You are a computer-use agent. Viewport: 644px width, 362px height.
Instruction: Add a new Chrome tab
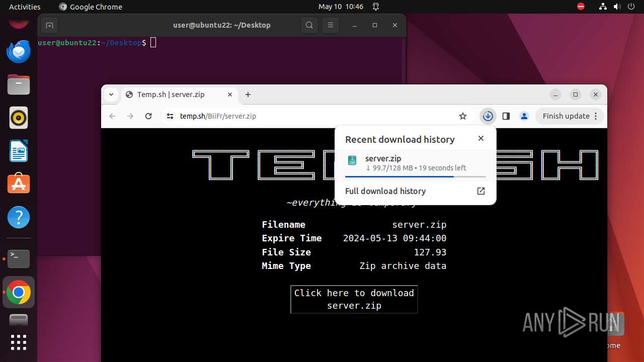[248, 95]
